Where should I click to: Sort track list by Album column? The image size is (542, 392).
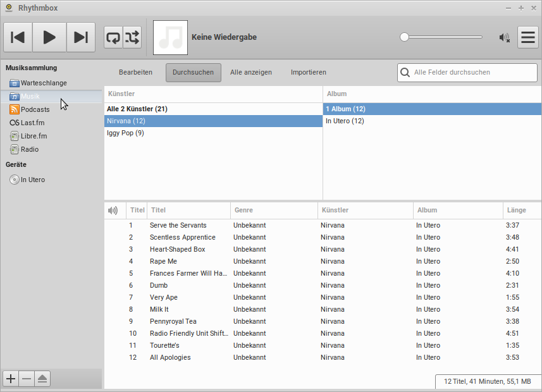coord(458,210)
